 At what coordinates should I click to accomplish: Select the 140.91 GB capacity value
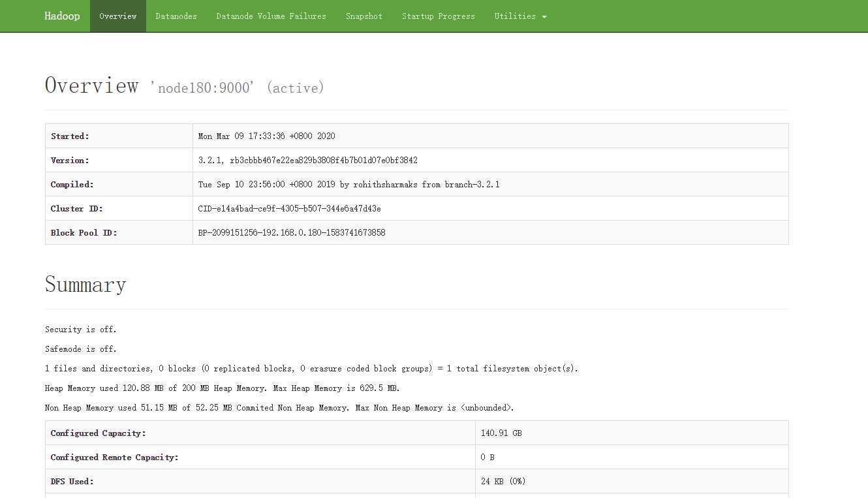501,433
